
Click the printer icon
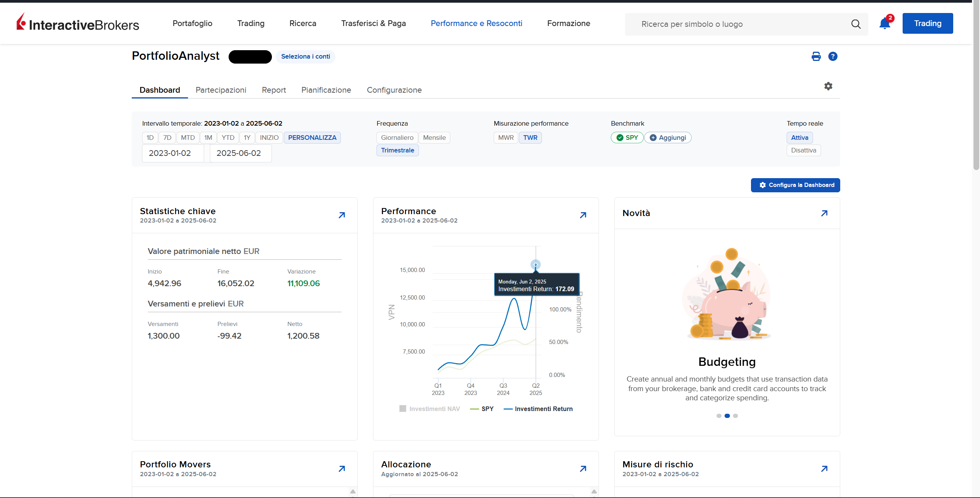(816, 57)
